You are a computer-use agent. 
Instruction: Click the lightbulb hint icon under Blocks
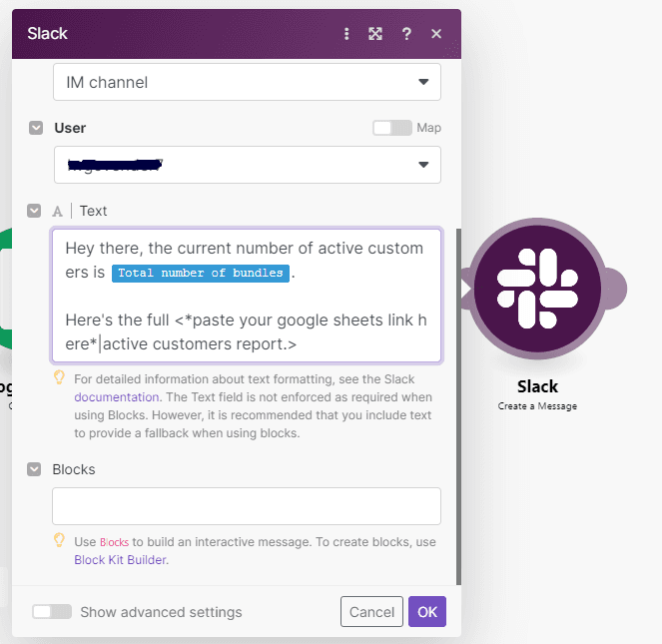point(59,540)
